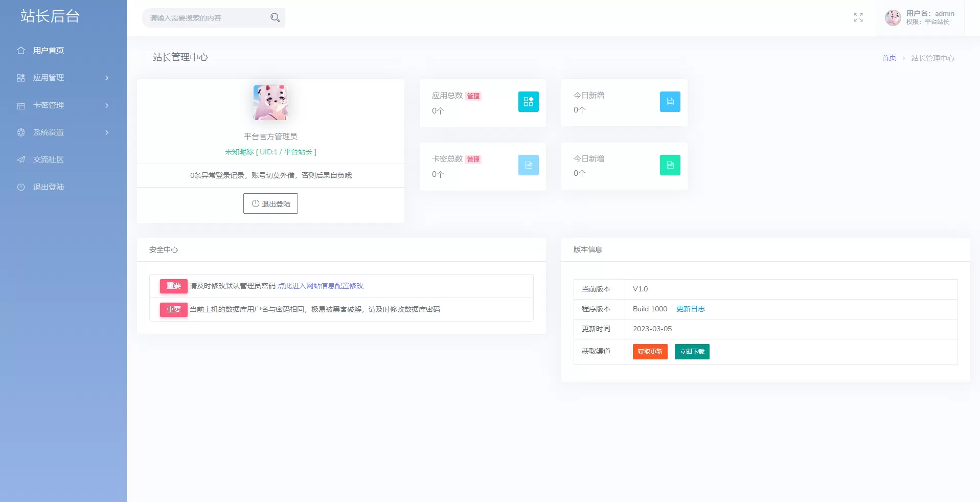Open 首页 from the breadcrumb
The height and width of the screenshot is (502, 980).
coord(889,58)
